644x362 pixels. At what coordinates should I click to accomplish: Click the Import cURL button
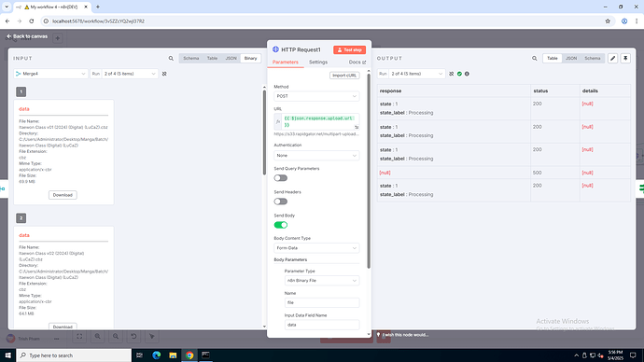pyautogui.click(x=344, y=76)
